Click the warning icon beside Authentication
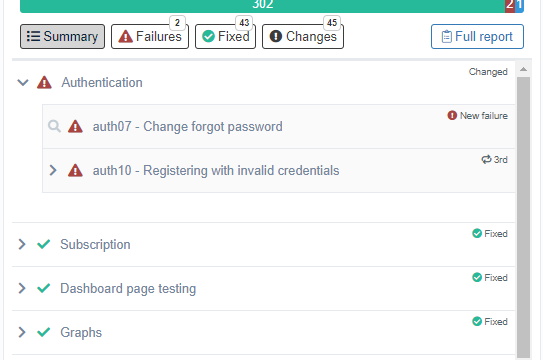The width and height of the screenshot is (543, 360). (44, 83)
